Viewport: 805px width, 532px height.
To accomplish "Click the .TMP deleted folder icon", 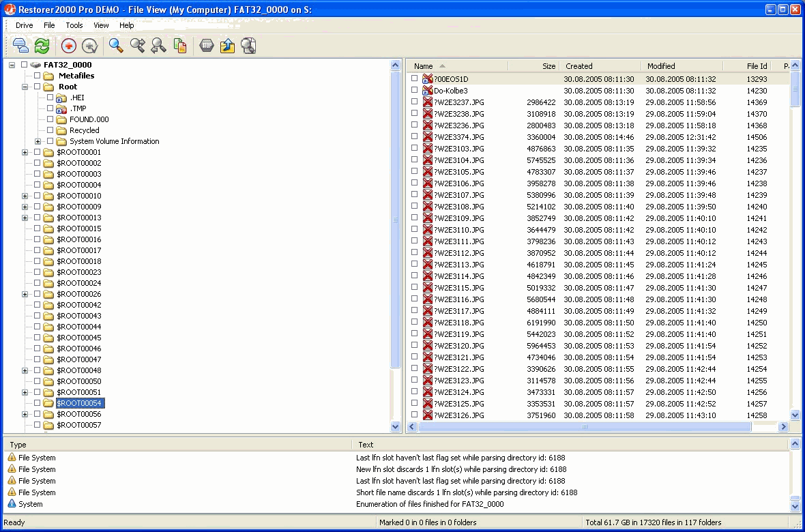I will [61, 108].
